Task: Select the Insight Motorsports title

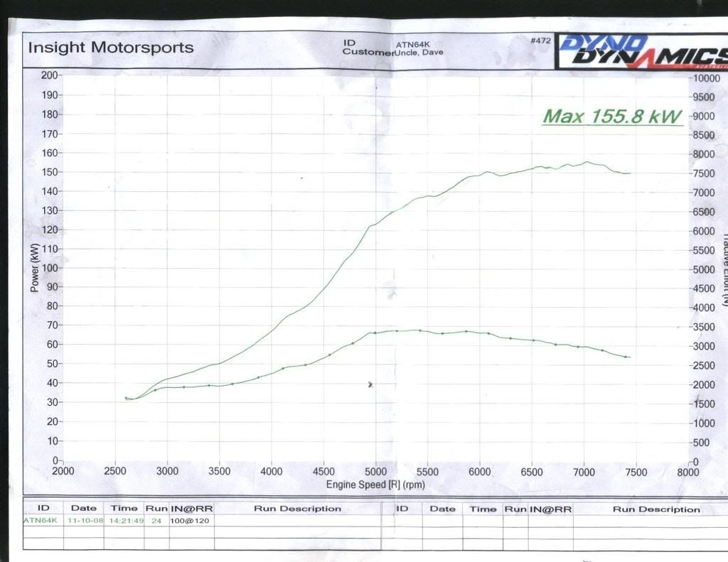Action: coord(110,48)
